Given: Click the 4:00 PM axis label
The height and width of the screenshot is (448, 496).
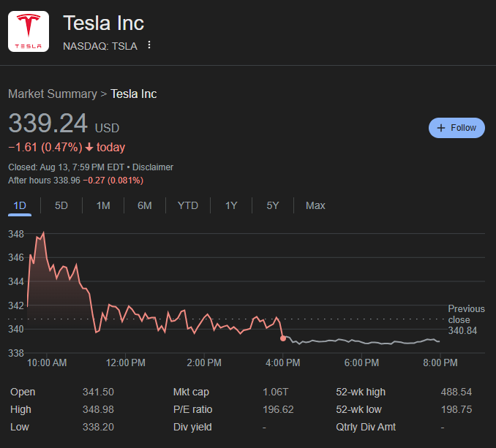Looking at the screenshot, I should click(283, 362).
